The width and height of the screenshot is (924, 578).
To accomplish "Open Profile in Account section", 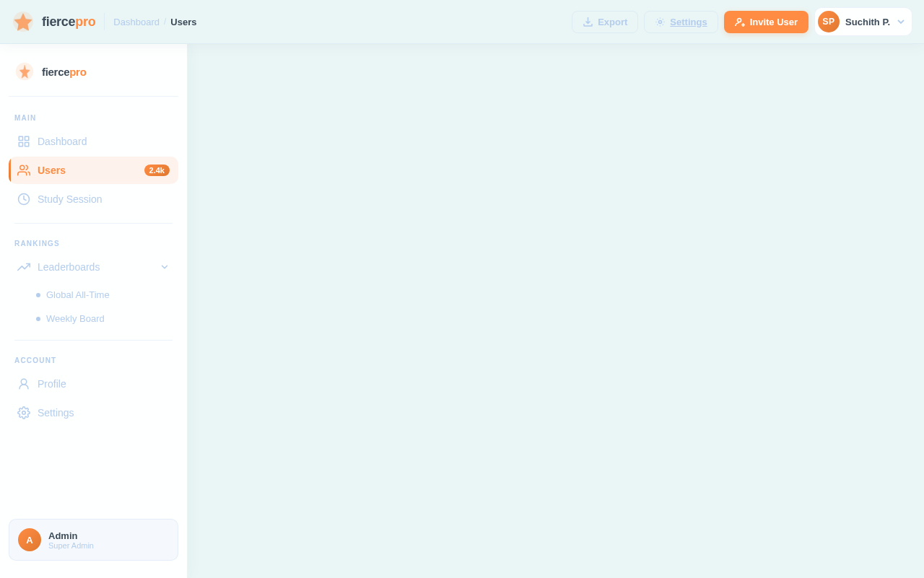I will tap(93, 384).
